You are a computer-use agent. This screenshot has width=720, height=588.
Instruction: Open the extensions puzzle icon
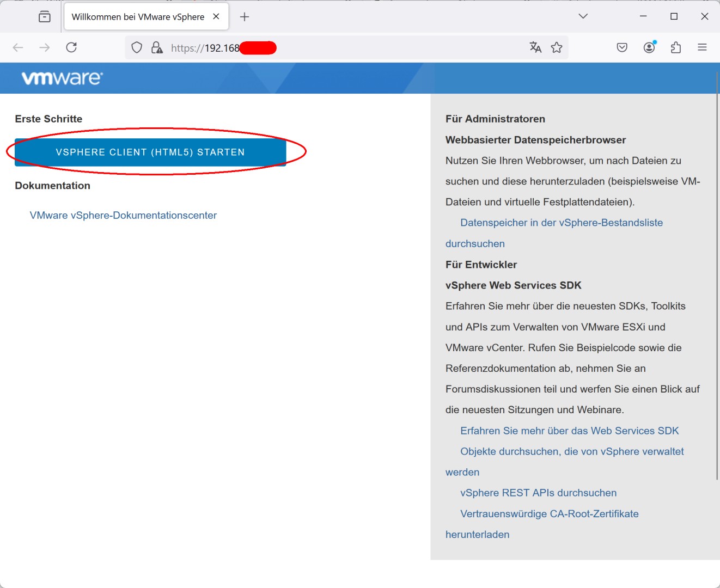(676, 47)
